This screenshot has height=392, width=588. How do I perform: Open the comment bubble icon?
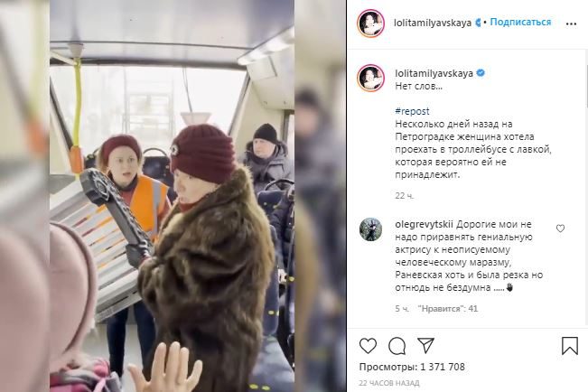click(397, 346)
